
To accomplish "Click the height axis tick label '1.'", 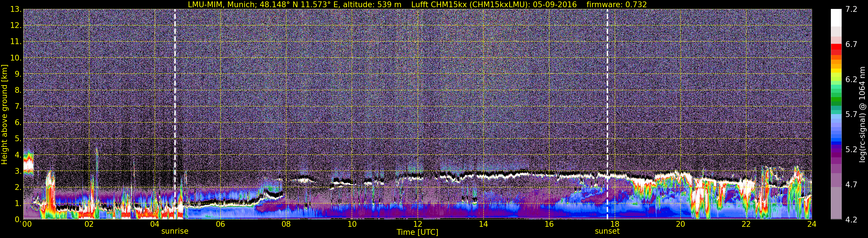I will click(18, 204).
